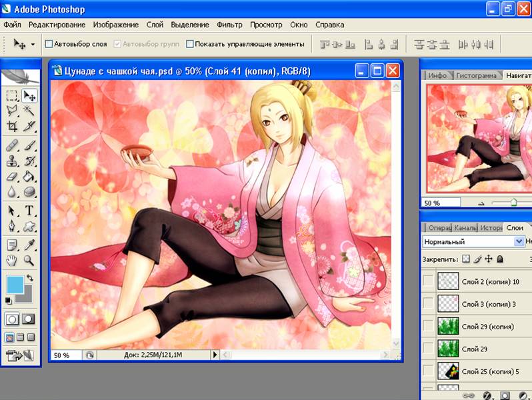Select the Notes tool
532x400 pixels.
click(x=12, y=245)
